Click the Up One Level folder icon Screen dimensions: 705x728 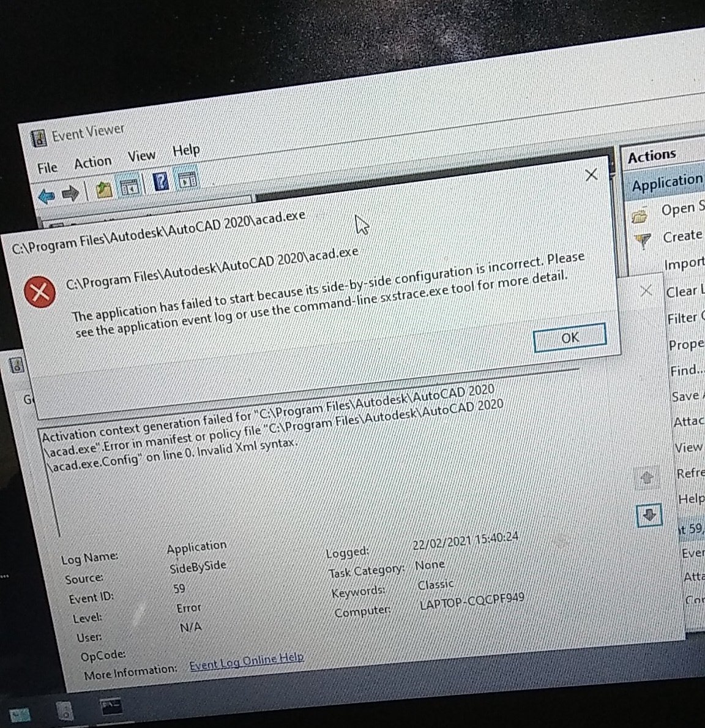[104, 189]
